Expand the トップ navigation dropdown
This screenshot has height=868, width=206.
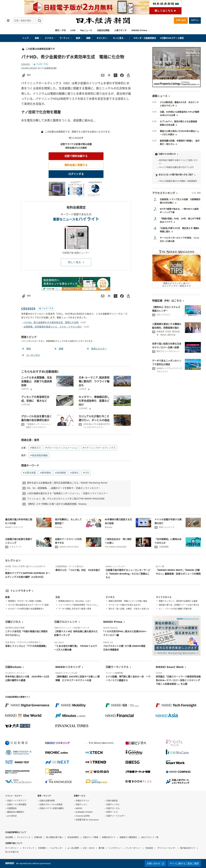(x=26, y=38)
